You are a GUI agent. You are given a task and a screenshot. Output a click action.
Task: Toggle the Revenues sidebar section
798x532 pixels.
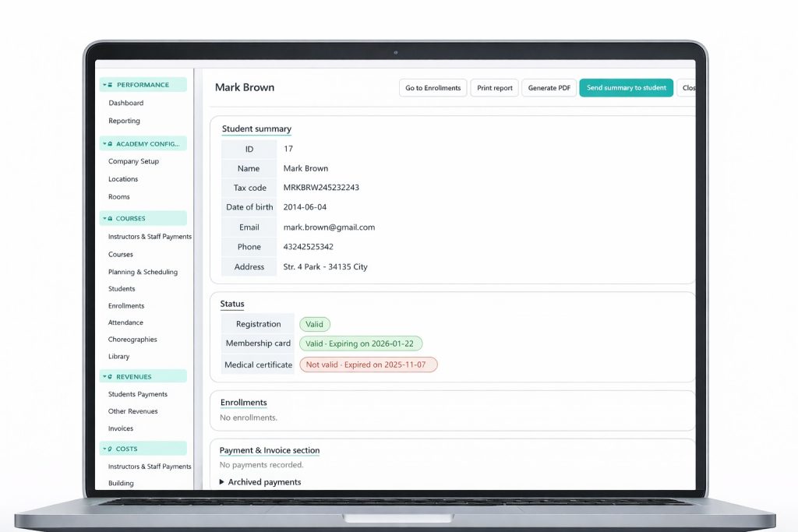point(143,377)
